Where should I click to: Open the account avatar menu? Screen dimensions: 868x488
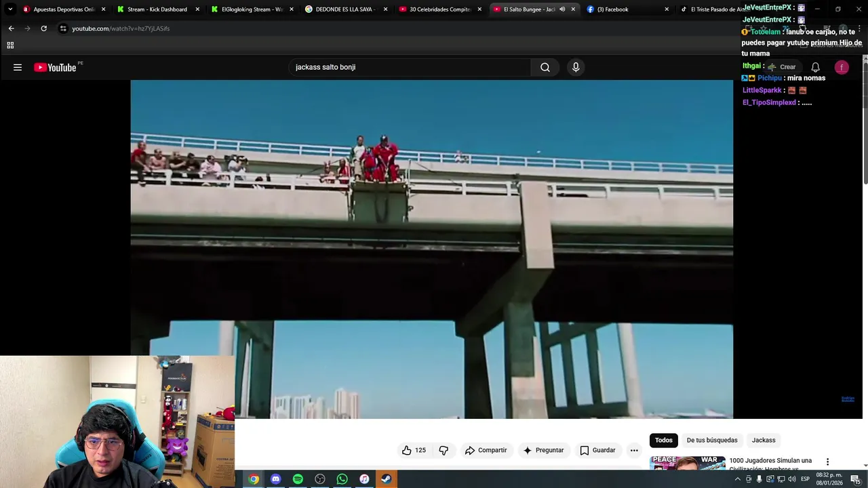tap(842, 67)
